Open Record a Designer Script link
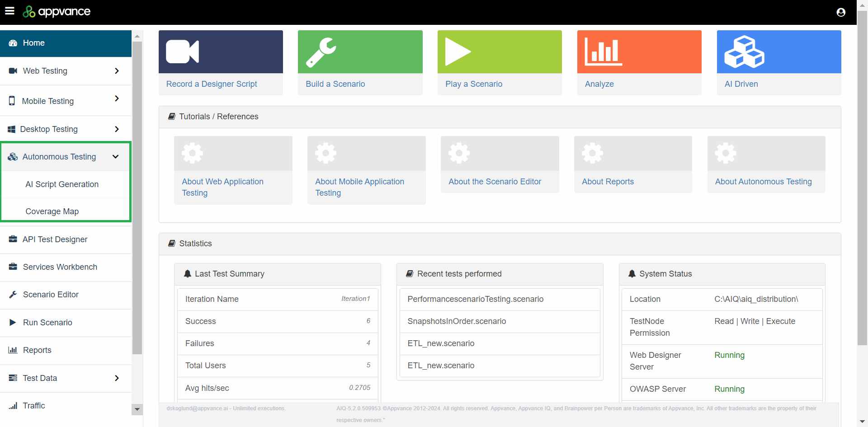 coord(212,84)
